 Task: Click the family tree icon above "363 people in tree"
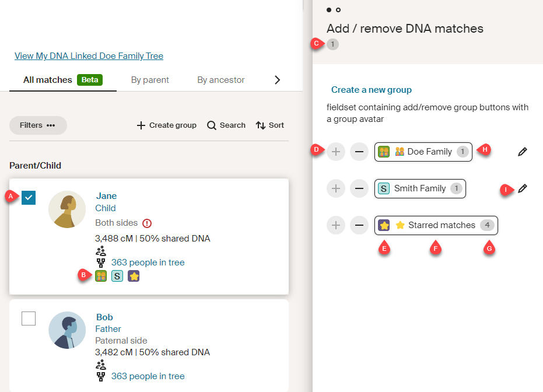101,252
